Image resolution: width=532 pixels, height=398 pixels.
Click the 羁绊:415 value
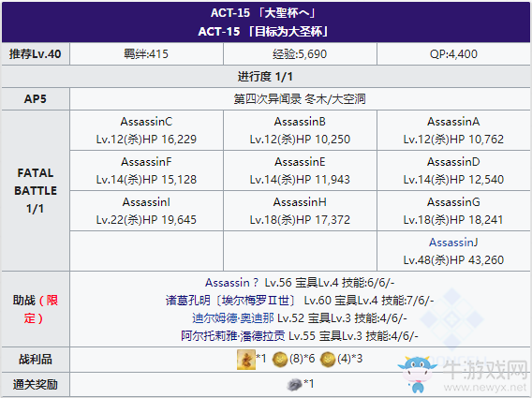(146, 54)
